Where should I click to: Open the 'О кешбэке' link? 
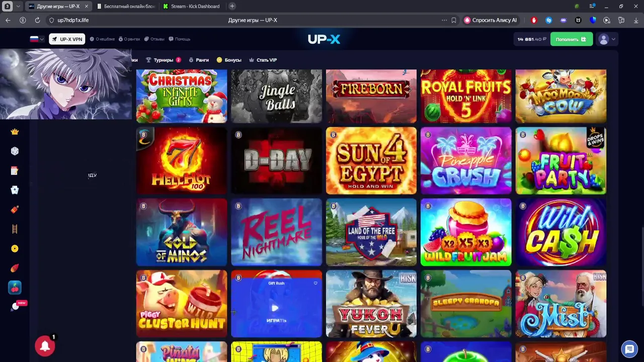102,39
